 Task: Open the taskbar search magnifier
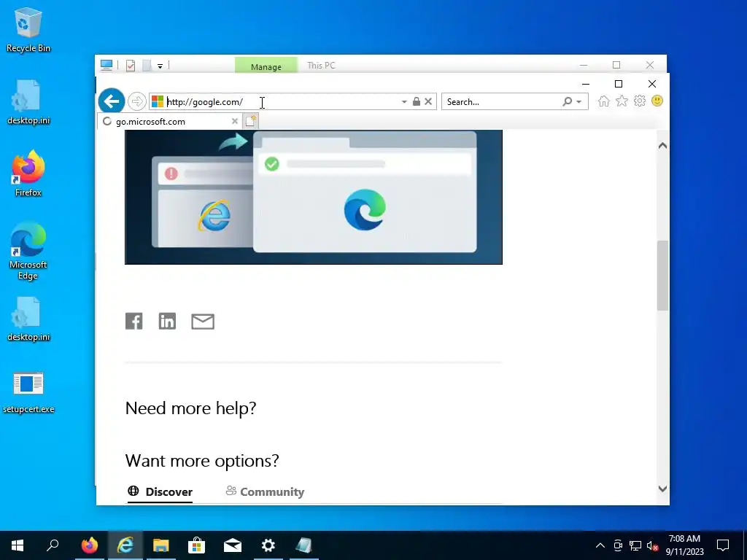click(53, 545)
